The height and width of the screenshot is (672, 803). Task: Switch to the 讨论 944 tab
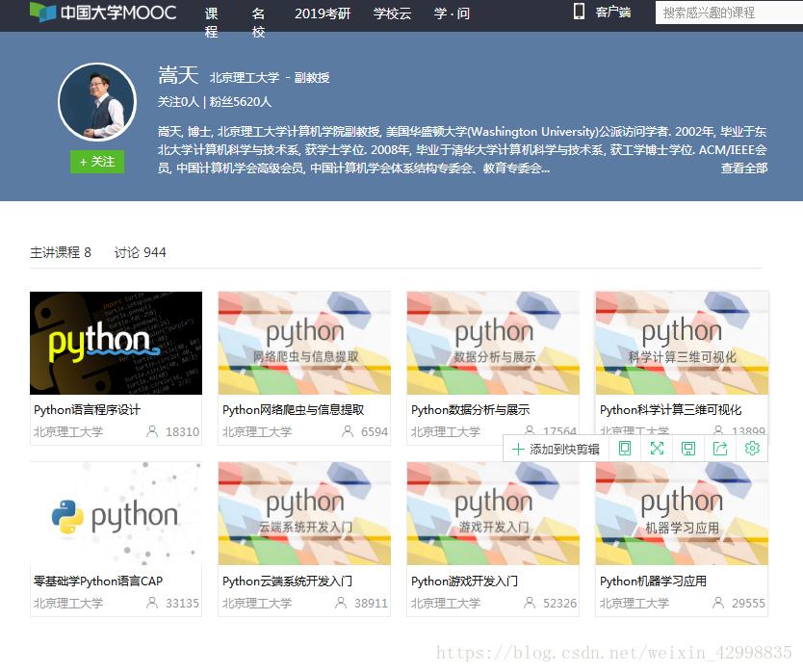(x=140, y=252)
